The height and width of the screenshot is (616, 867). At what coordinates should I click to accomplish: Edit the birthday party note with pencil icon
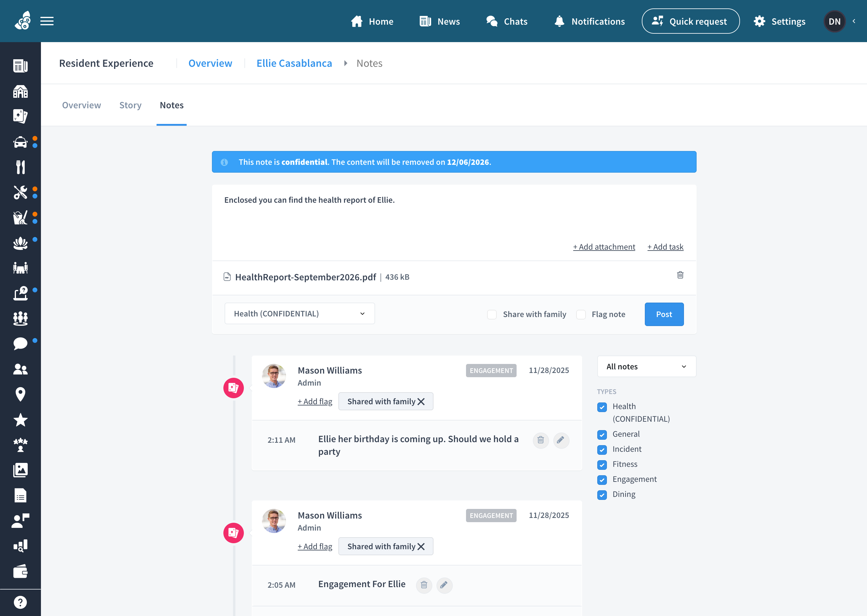tap(561, 440)
